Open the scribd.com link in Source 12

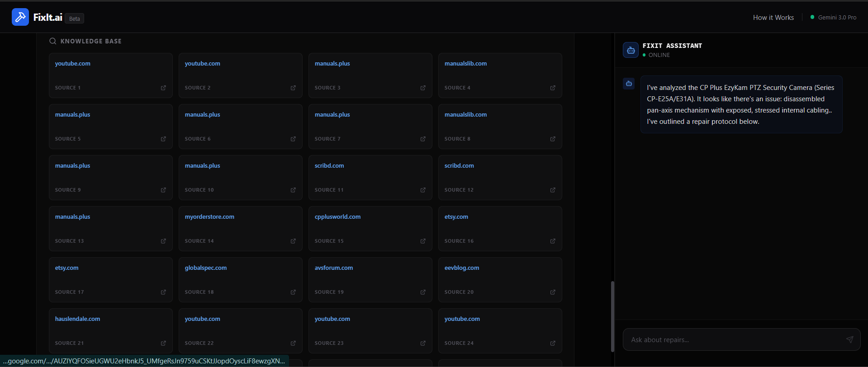coord(459,166)
